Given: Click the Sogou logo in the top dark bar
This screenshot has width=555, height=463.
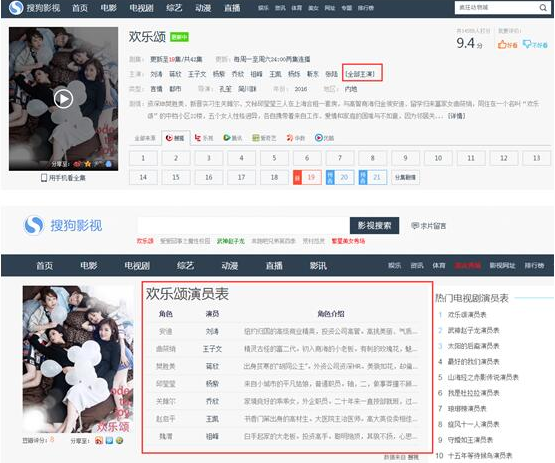Looking at the screenshot, I should (x=16, y=8).
